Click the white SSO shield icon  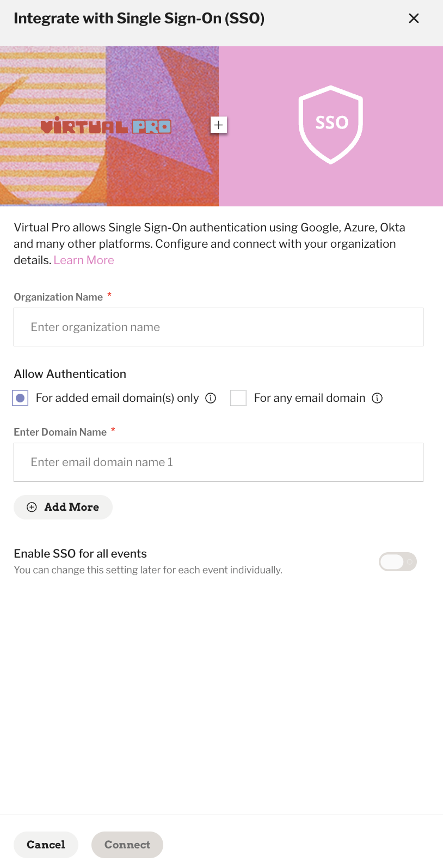(x=331, y=125)
